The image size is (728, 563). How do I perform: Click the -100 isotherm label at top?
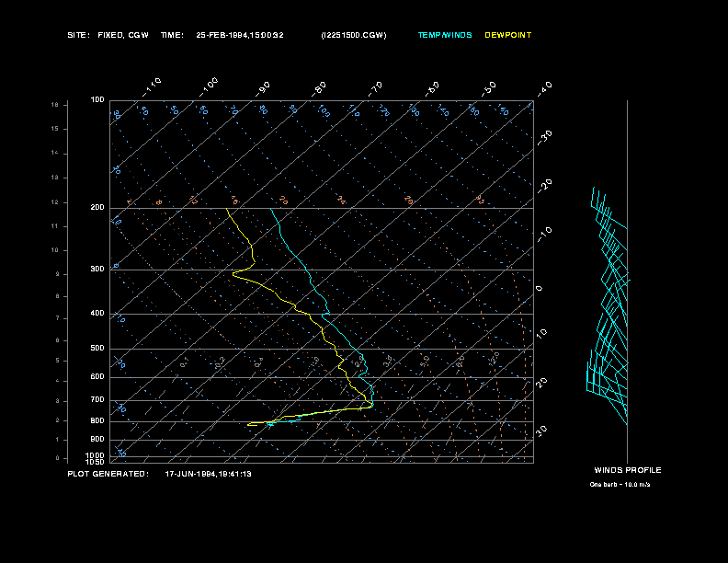(209, 87)
